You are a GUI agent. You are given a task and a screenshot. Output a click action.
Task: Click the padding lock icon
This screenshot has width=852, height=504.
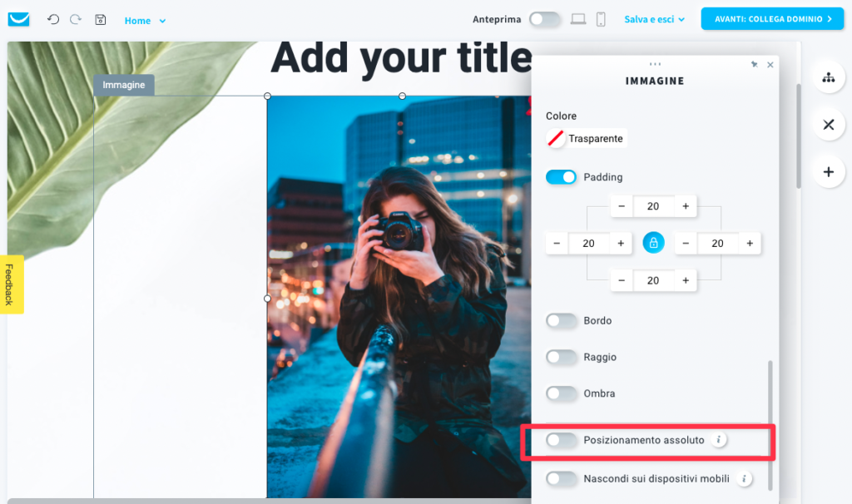[653, 243]
